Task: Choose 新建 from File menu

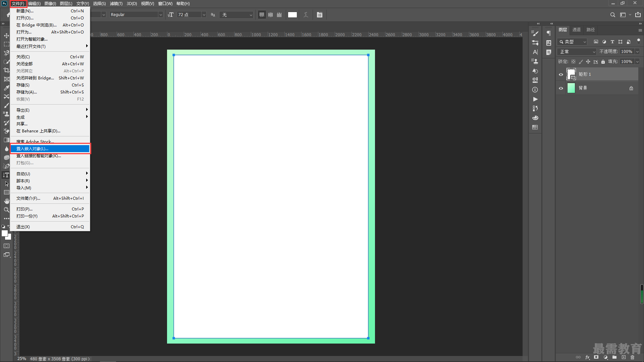Action: tap(50, 11)
